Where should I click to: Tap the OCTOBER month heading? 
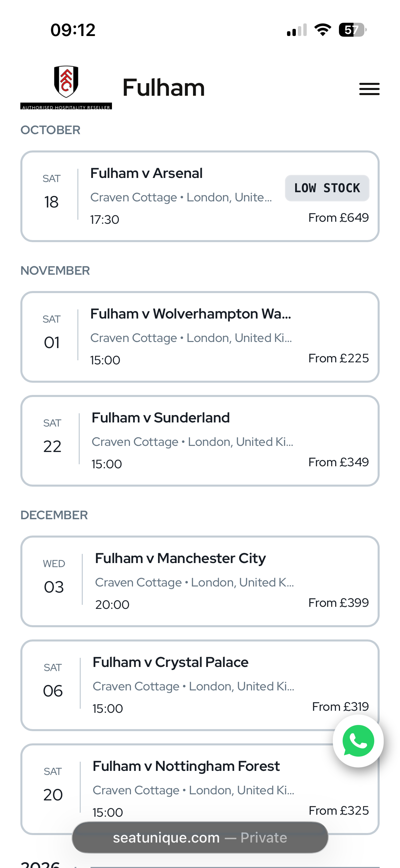tap(51, 130)
